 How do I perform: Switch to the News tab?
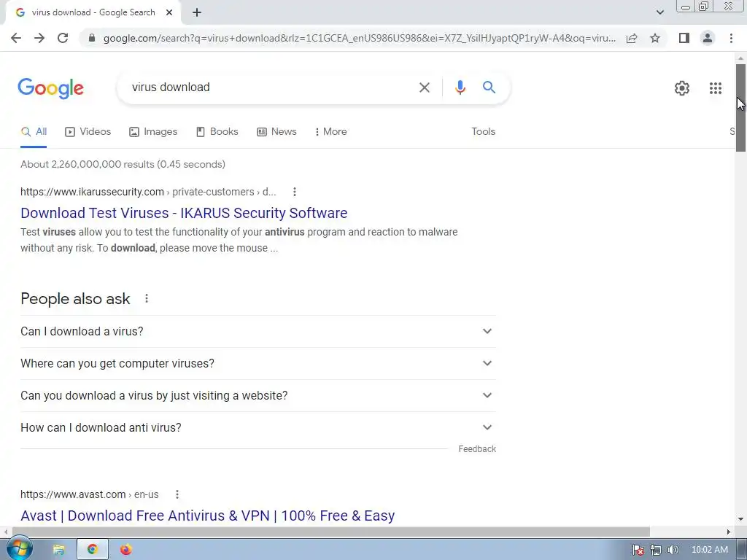coord(276,132)
